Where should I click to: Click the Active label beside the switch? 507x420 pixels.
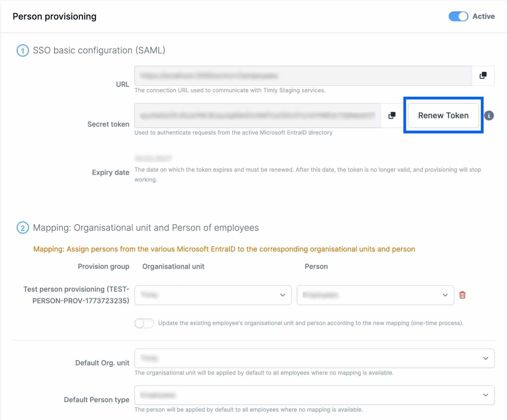click(483, 16)
